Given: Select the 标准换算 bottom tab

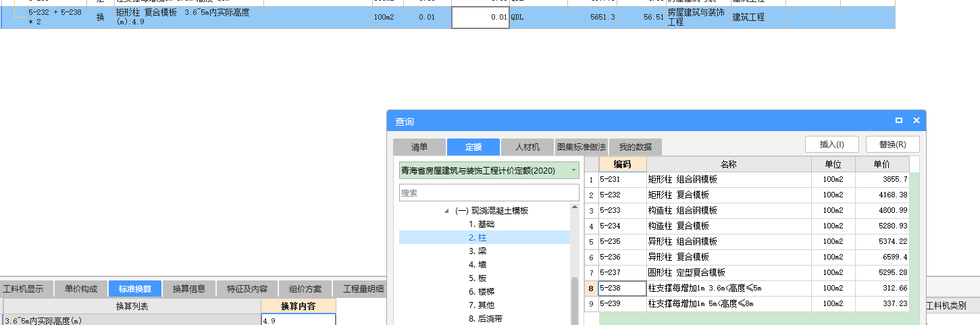Looking at the screenshot, I should 135,289.
